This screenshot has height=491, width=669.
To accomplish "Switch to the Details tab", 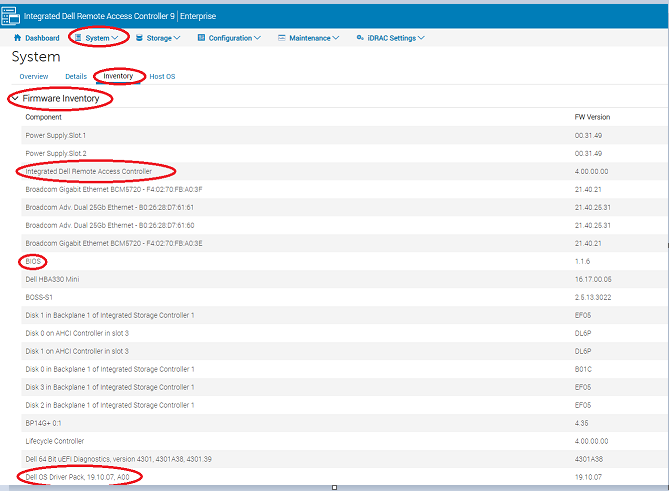I will [76, 76].
